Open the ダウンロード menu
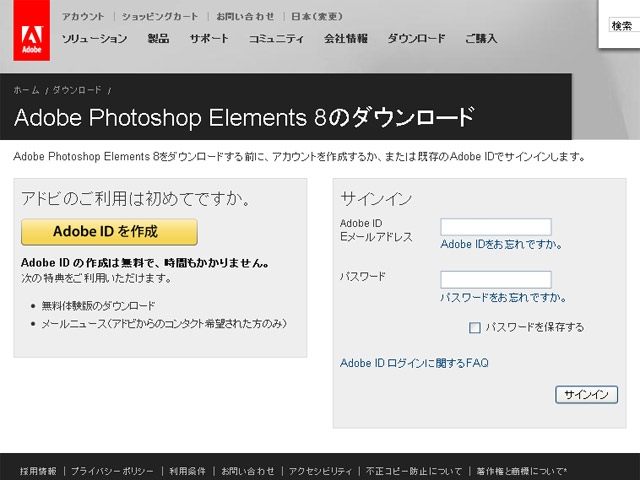The image size is (640, 480). tap(416, 39)
